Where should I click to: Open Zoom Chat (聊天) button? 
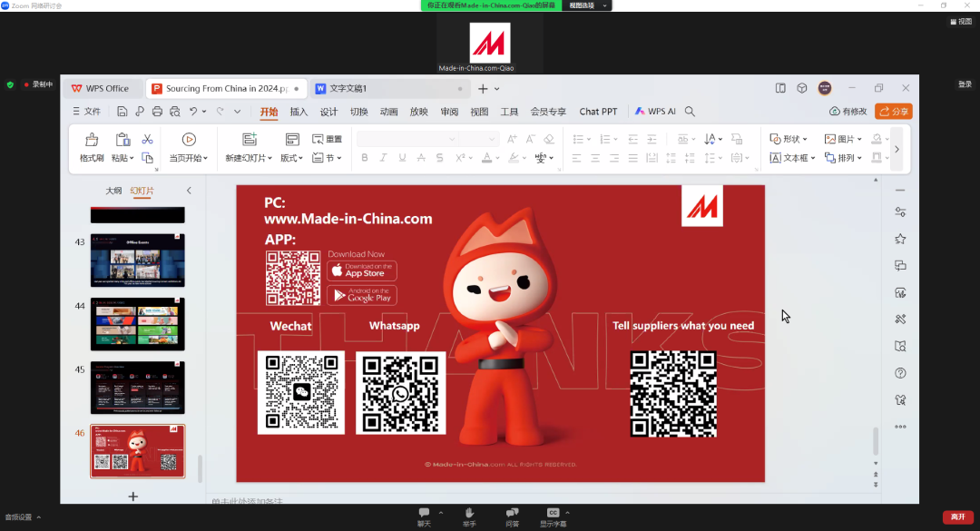coord(425,517)
